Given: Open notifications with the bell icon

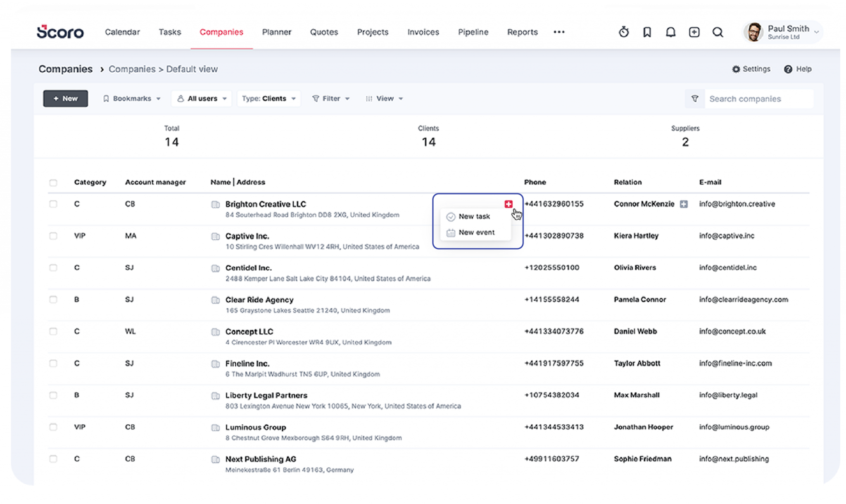Looking at the screenshot, I should tap(670, 32).
